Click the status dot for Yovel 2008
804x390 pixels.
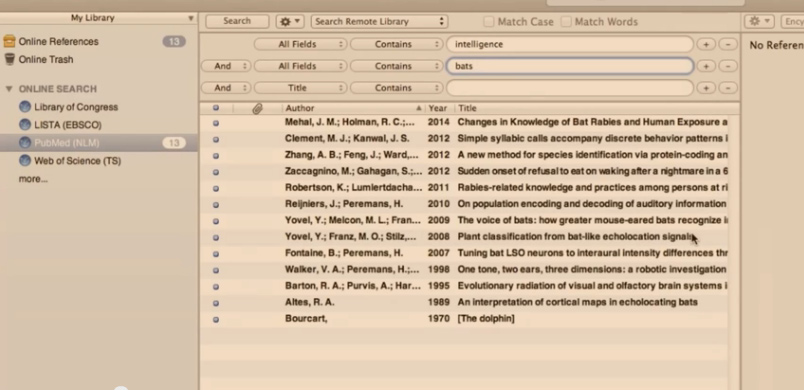[x=215, y=237]
